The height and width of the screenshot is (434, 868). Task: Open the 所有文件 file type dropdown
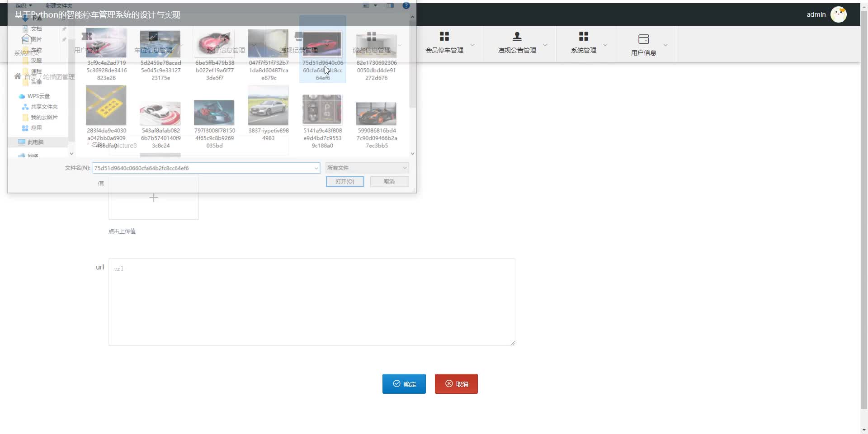[367, 168]
